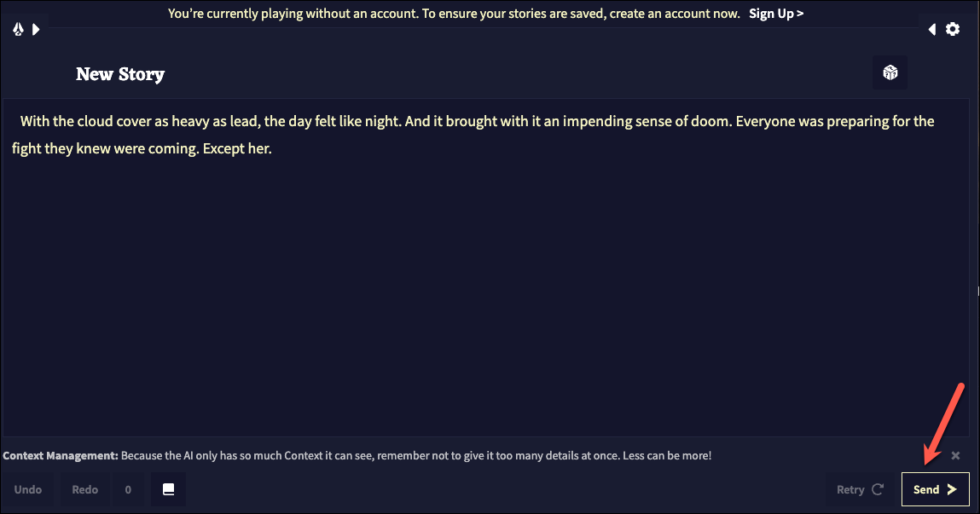Click the dice icon beside New Story
This screenshot has width=980, height=514.
pyautogui.click(x=890, y=72)
